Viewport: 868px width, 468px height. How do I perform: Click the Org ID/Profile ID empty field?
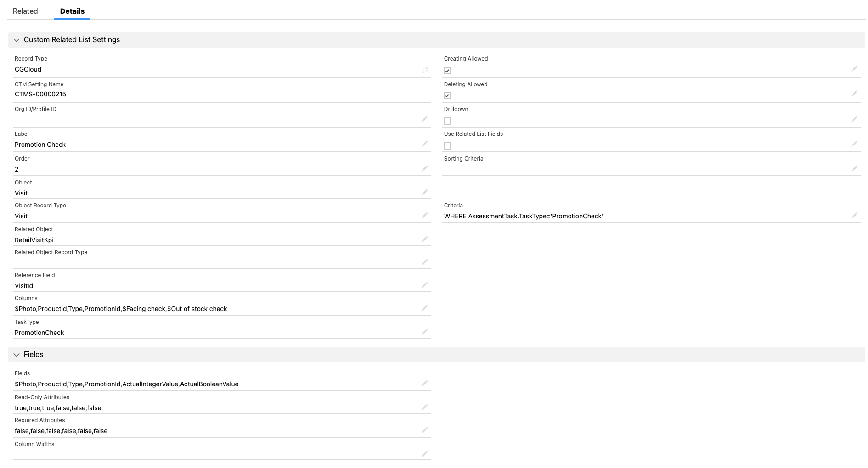(x=216, y=120)
